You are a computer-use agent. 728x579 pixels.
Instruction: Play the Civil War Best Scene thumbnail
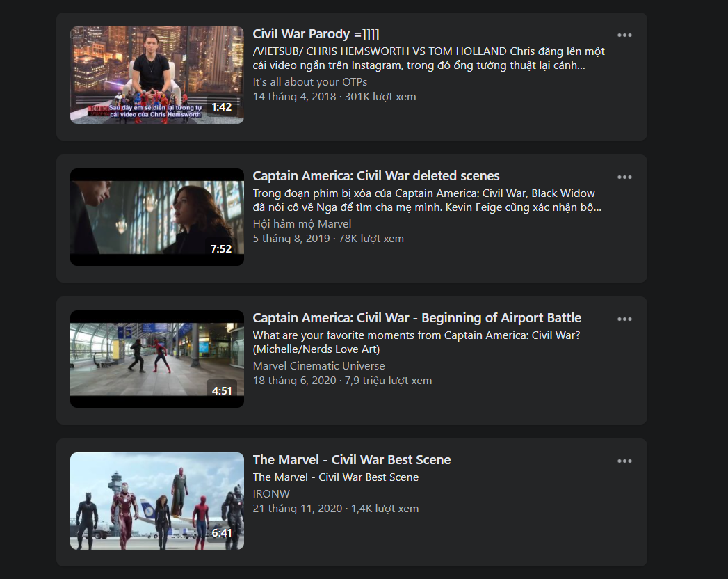click(157, 501)
